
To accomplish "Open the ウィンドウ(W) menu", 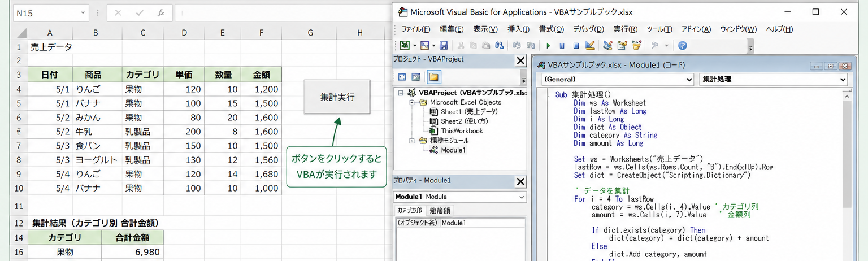I will (x=738, y=29).
